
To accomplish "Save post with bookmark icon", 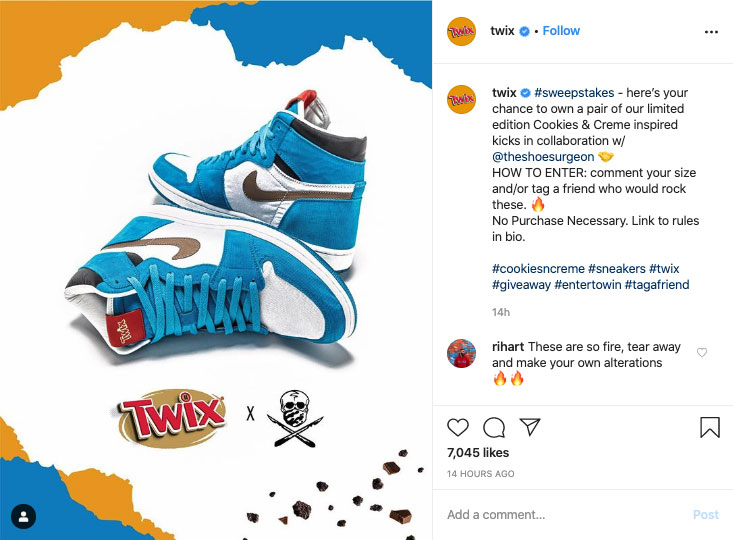I will (x=710, y=427).
